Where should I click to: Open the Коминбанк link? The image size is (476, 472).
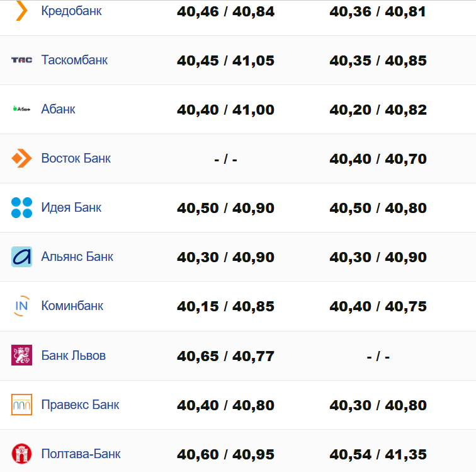72,306
